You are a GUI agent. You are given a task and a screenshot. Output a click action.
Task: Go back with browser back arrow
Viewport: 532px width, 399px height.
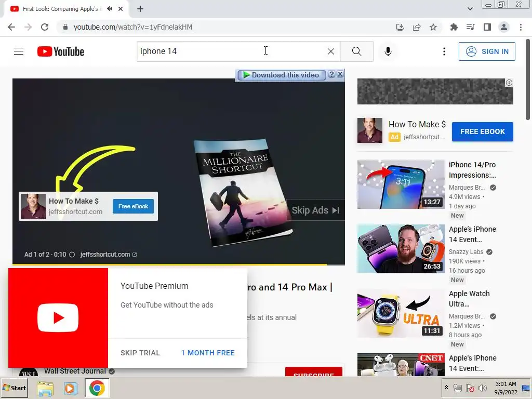pyautogui.click(x=11, y=27)
